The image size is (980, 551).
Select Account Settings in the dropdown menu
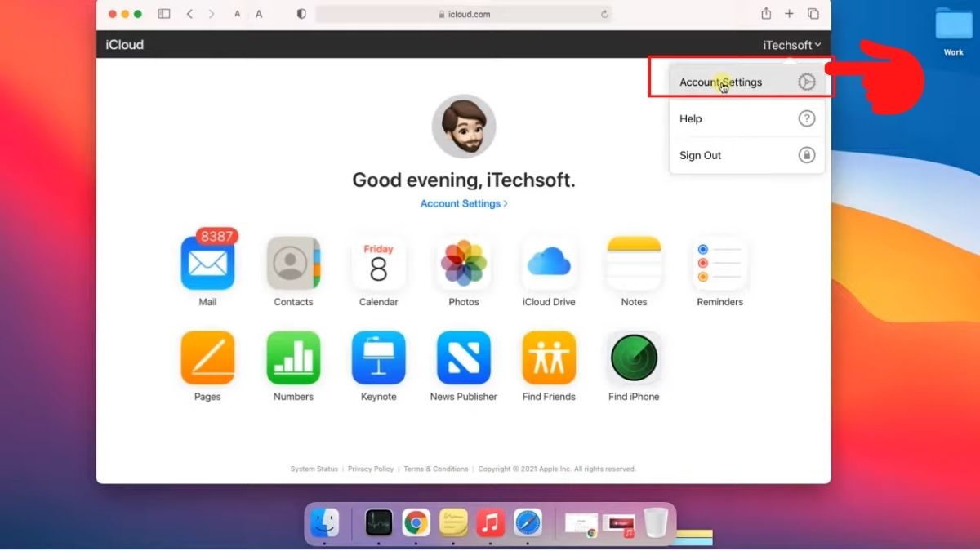pos(747,82)
